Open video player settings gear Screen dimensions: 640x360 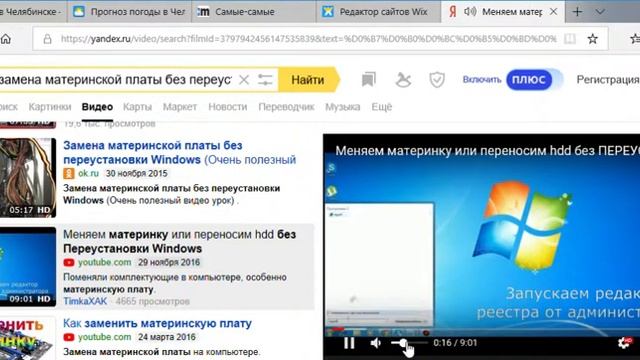tap(624, 343)
